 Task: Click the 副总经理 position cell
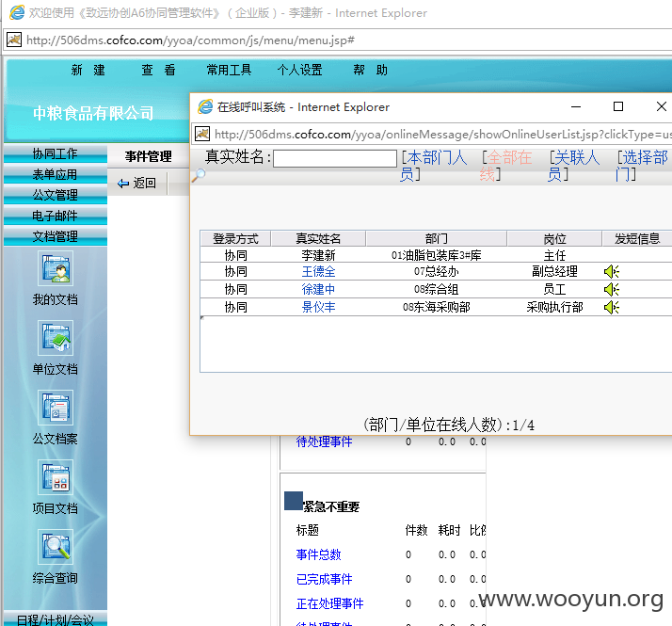[554, 271]
